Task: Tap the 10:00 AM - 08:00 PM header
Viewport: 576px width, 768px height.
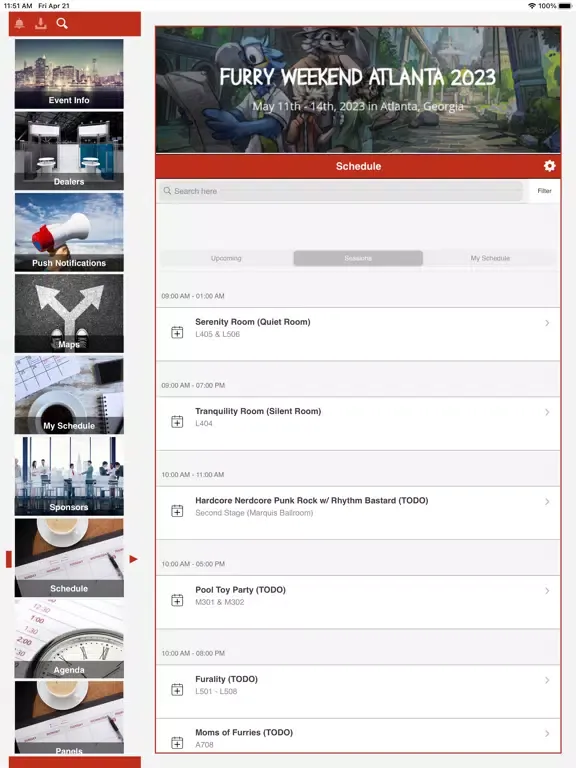Action: coord(193,653)
